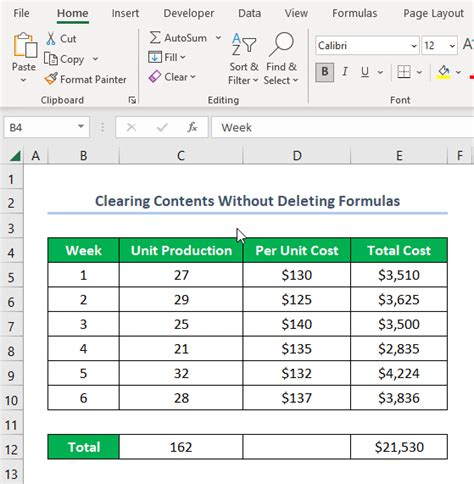Switch to the View tab
This screenshot has height=484, width=474.
(x=296, y=13)
